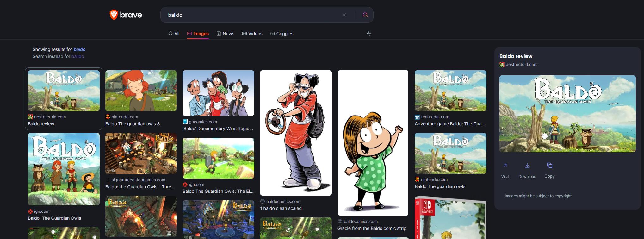Viewport: 644px width, 239px height.
Task: Clear the search box with X icon
Action: [344, 15]
